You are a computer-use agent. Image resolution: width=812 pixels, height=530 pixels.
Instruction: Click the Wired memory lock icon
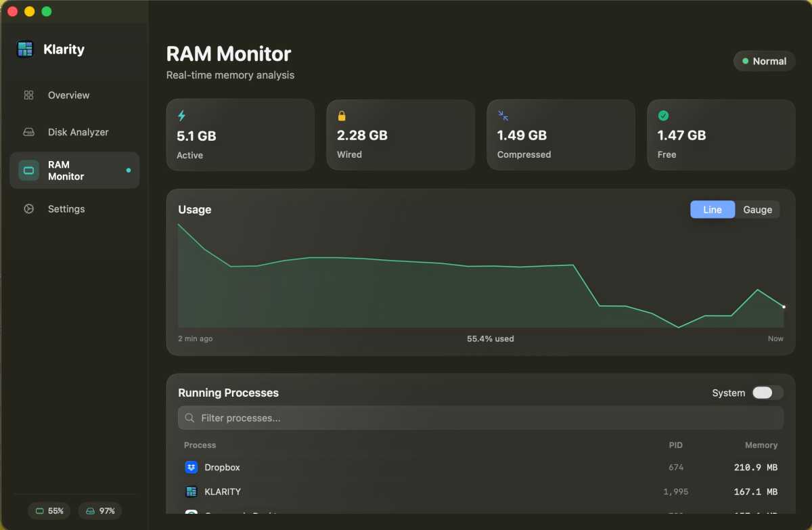pyautogui.click(x=343, y=116)
